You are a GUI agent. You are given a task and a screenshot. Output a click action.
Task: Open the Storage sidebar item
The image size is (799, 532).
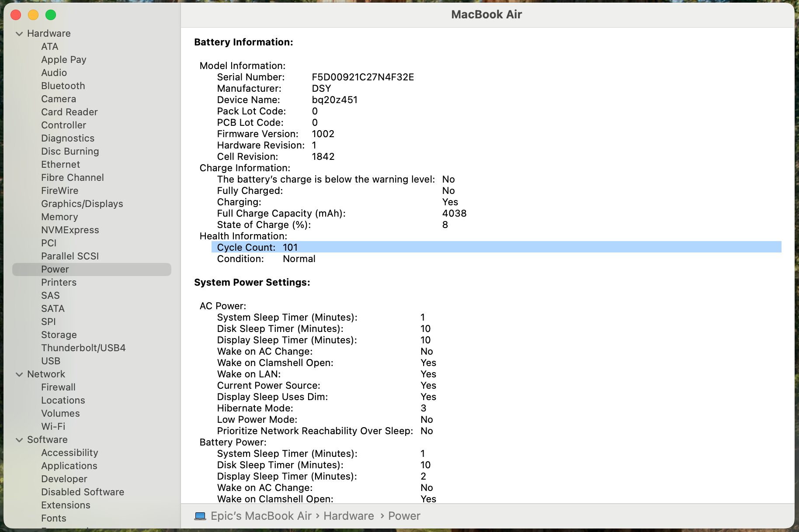click(59, 335)
